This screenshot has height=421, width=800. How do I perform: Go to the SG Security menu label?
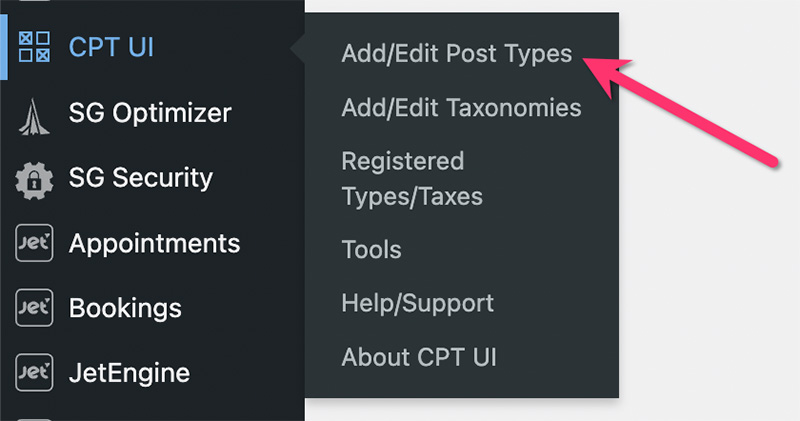pos(141,178)
